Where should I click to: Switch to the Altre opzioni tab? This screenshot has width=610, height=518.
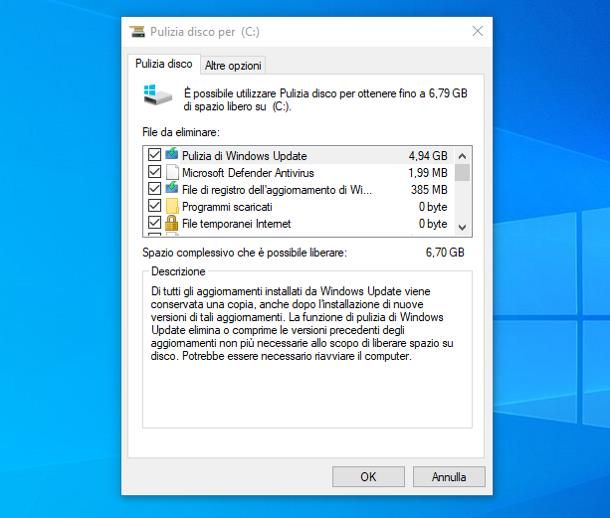coord(233,65)
